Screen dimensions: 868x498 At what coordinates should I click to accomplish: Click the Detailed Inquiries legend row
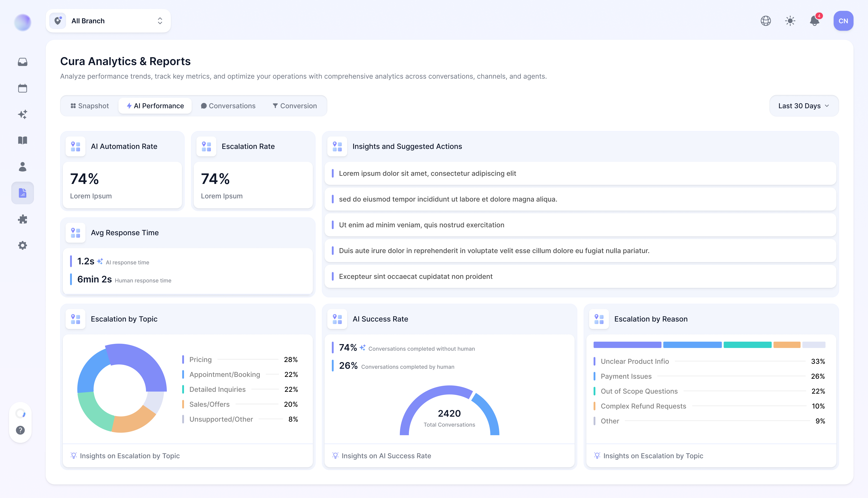click(x=240, y=389)
